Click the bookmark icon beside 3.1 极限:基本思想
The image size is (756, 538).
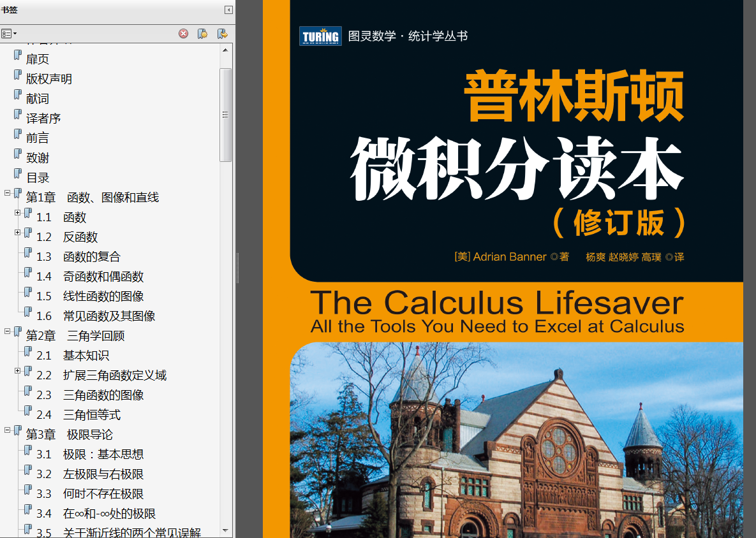[29, 450]
